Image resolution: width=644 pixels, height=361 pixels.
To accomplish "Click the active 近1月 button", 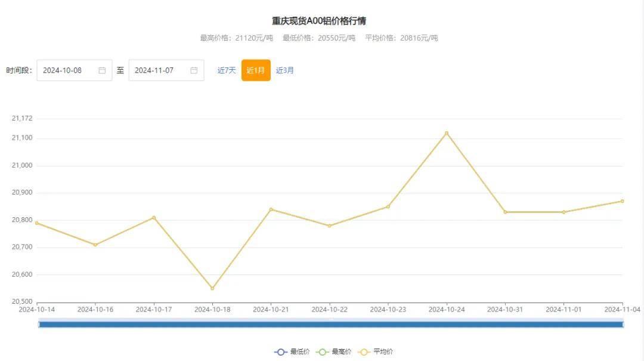I will pyautogui.click(x=255, y=70).
